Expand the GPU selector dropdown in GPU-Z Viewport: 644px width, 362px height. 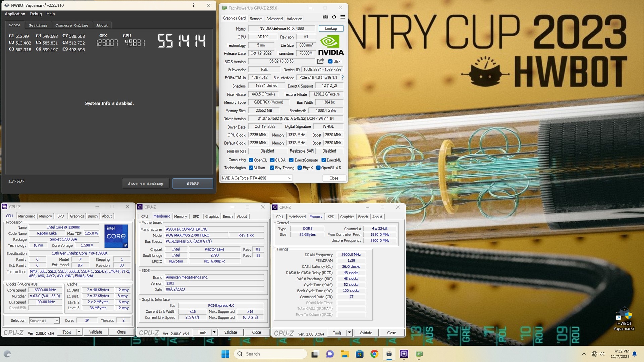[x=290, y=178]
